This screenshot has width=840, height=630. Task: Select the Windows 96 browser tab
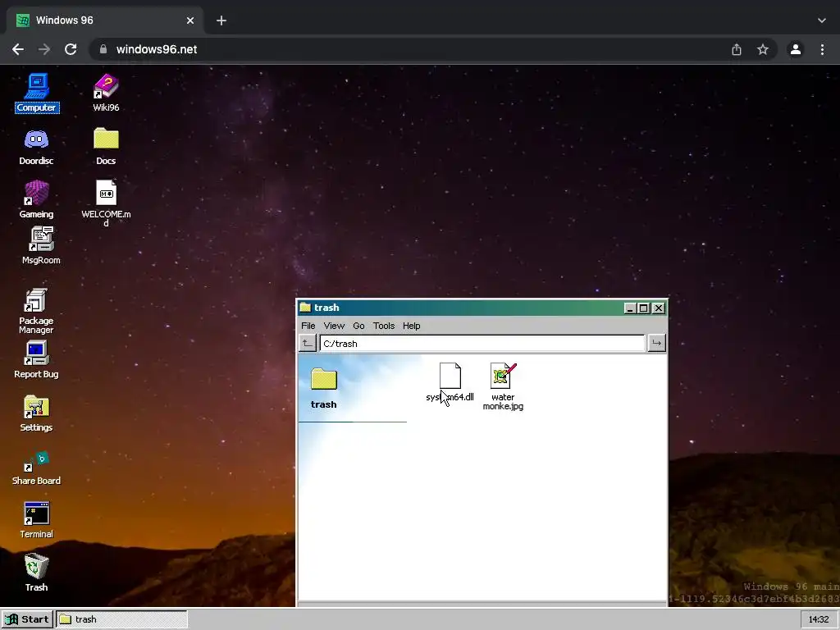tap(105, 21)
